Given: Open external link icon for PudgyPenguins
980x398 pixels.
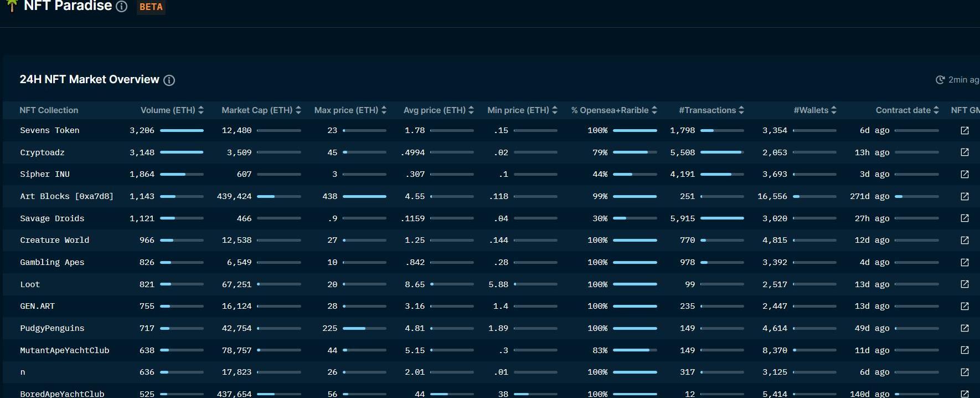Looking at the screenshot, I should click(x=964, y=328).
